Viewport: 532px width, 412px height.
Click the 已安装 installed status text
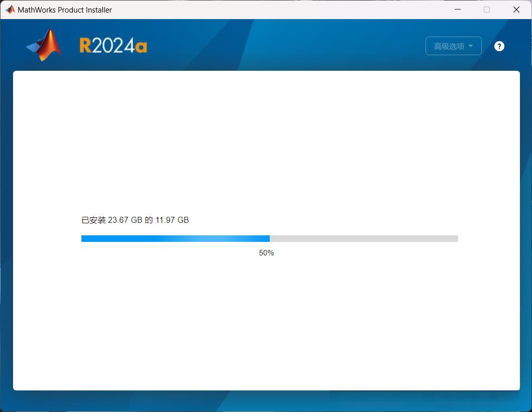click(x=93, y=220)
